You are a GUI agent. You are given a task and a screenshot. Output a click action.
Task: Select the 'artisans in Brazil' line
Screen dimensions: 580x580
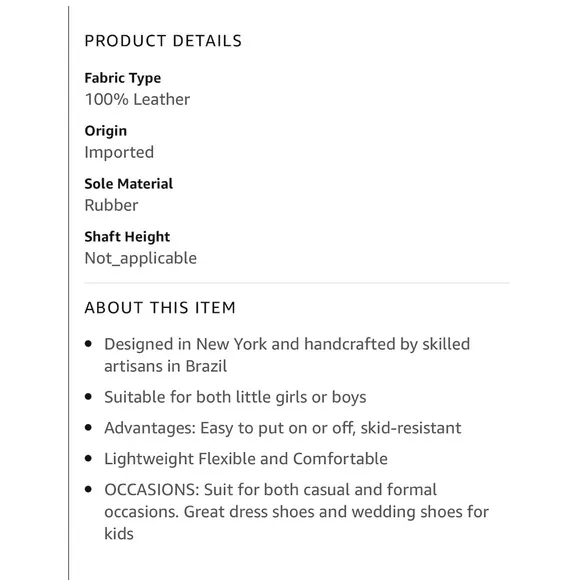166,366
